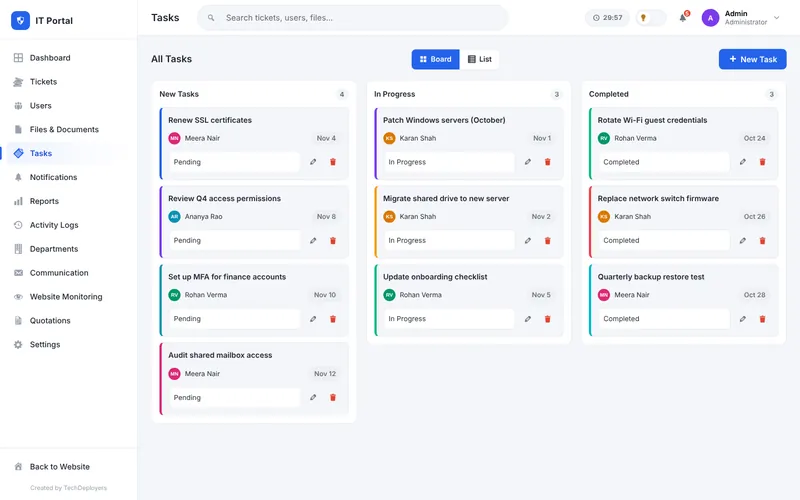Edit the Audit shared mailbox access task

(x=313, y=397)
